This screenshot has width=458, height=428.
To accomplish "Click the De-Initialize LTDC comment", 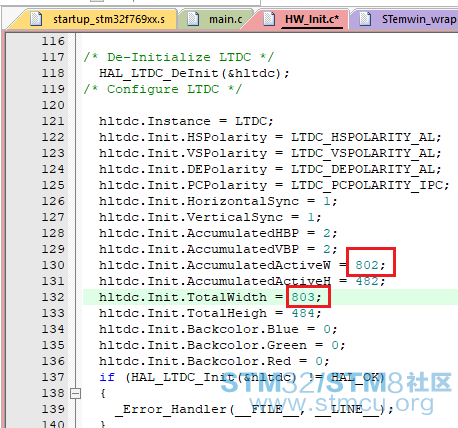I will (x=179, y=57).
